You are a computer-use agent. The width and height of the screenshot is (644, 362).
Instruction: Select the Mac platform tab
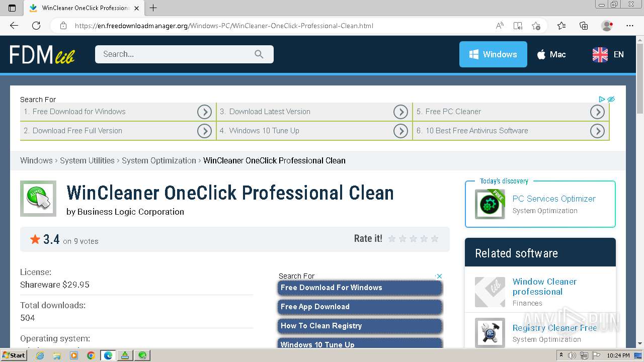tap(551, 54)
